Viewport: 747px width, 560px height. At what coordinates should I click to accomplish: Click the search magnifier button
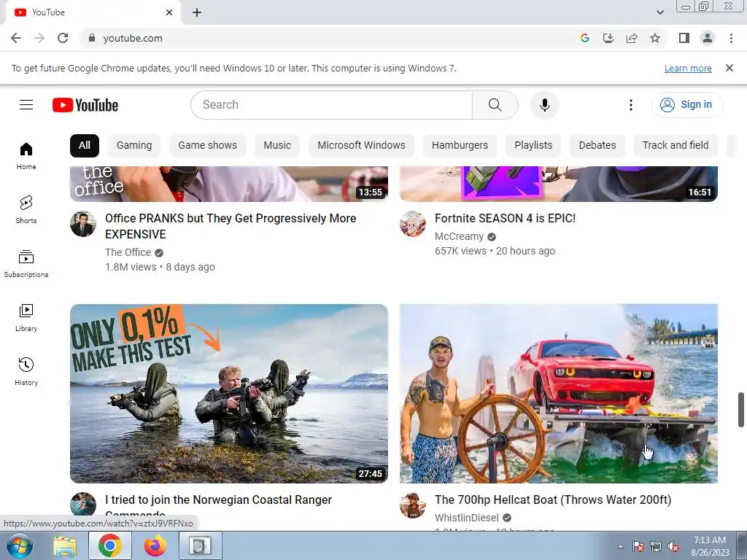pos(495,105)
